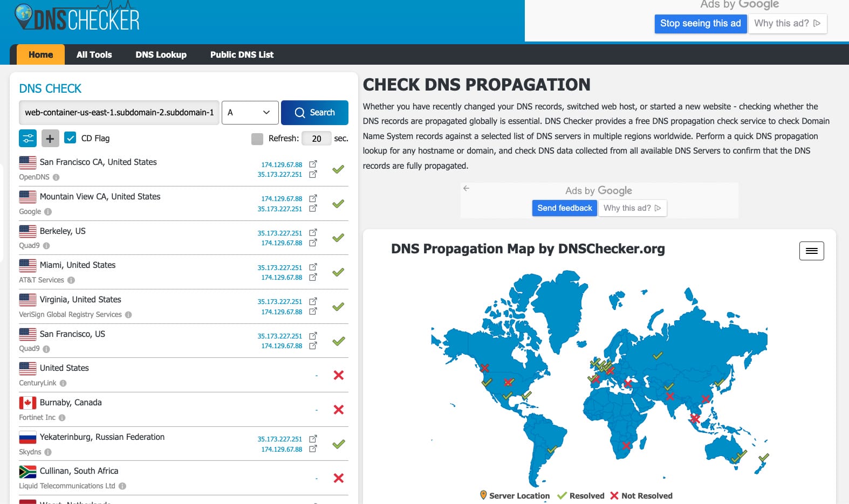Click Burnaby Canada not-resolved X mark

tap(339, 410)
